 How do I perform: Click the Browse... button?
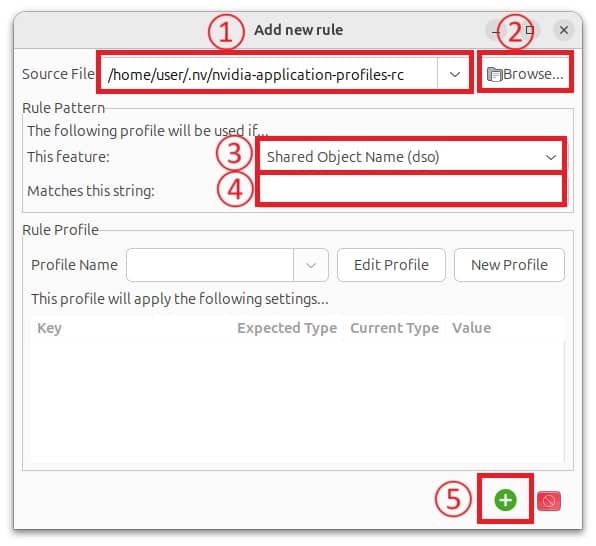click(x=525, y=74)
